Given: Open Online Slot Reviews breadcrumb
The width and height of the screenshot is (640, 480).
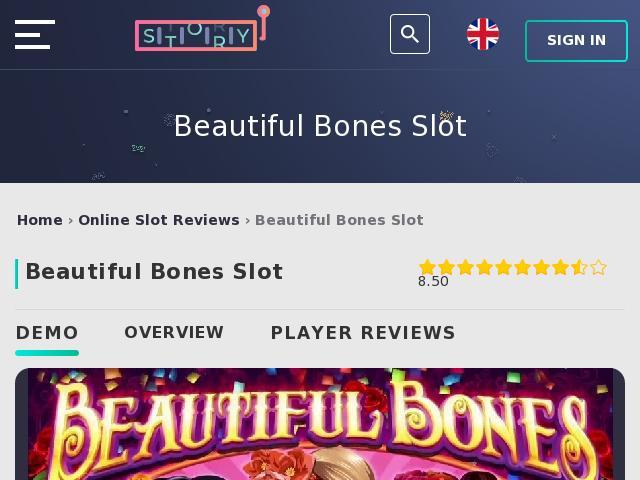Looking at the screenshot, I should [x=159, y=220].
